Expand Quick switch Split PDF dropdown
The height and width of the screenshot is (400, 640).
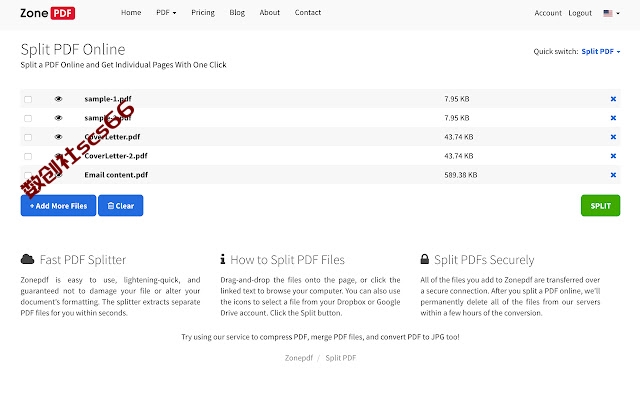pyautogui.click(x=600, y=51)
